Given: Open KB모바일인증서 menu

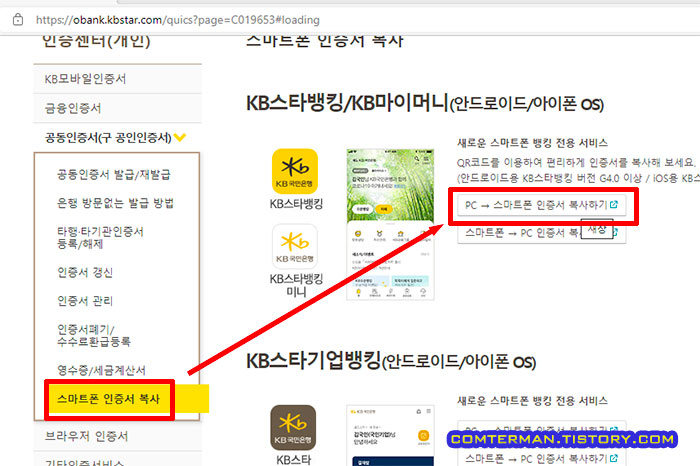Looking at the screenshot, I should 117,79.
